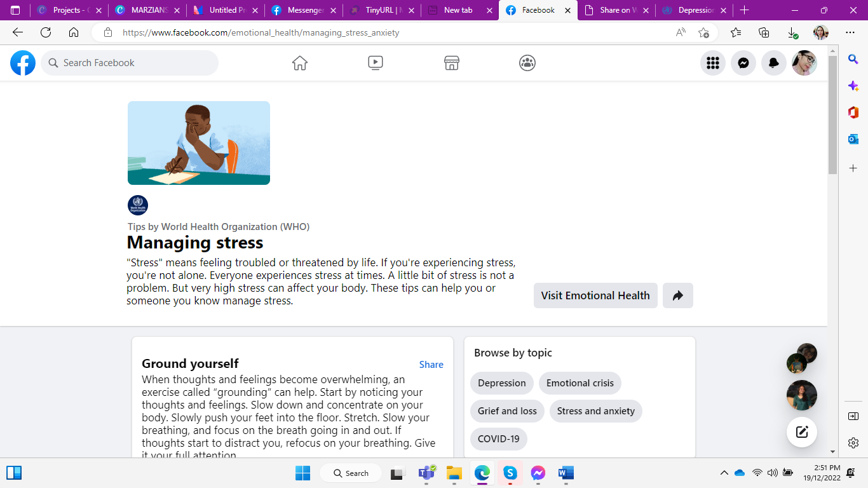The height and width of the screenshot is (488, 868).
Task: Open the Facebook Groups icon
Action: click(x=527, y=63)
